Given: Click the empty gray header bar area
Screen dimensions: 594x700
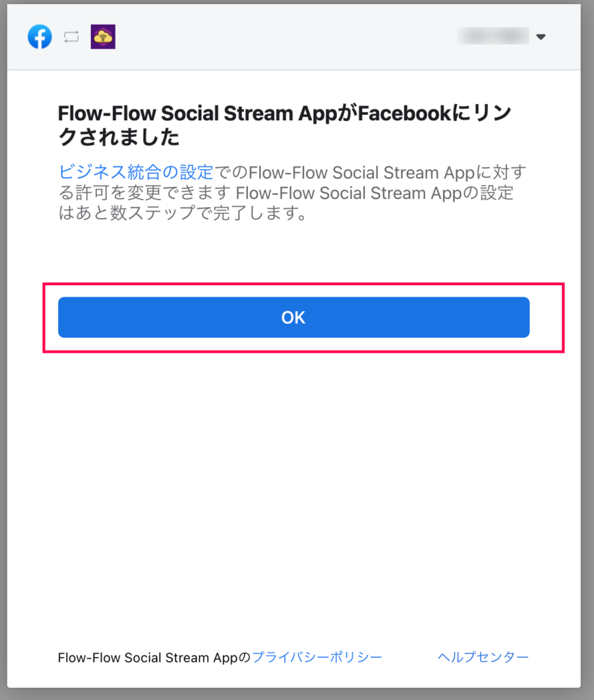Looking at the screenshot, I should click(x=286, y=37).
